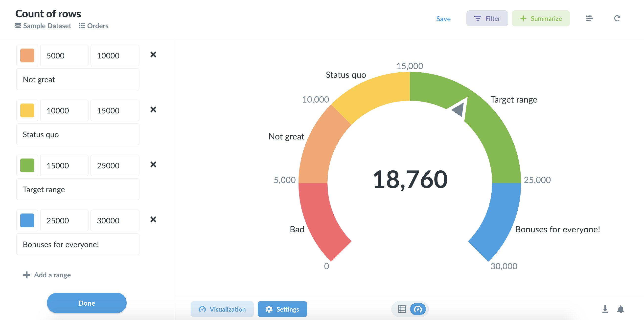Image resolution: width=644 pixels, height=320 pixels.
Task: Open the green Target range color swatch
Action: 27,165
